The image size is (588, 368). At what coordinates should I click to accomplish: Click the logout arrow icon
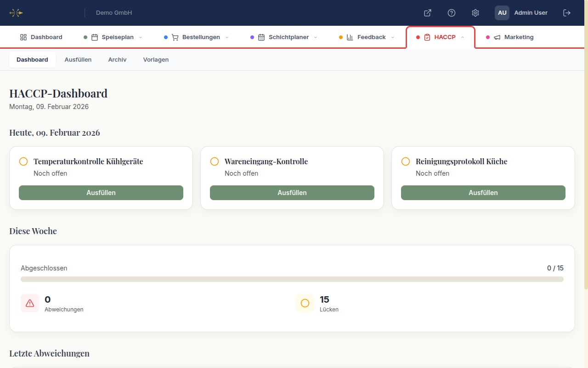567,13
